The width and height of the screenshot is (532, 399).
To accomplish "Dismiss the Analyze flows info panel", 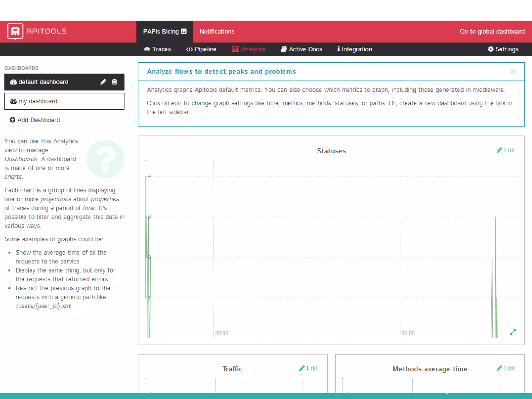I will pos(513,71).
